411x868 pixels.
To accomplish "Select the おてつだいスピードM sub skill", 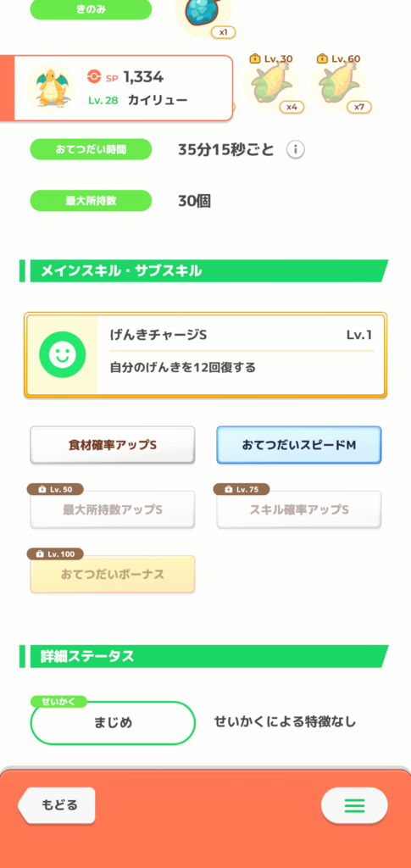I will point(298,445).
